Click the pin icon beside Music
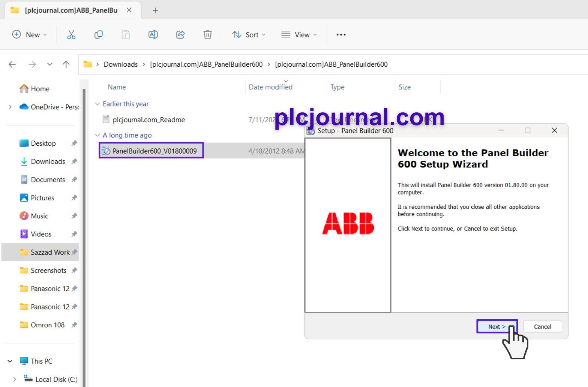 74,216
